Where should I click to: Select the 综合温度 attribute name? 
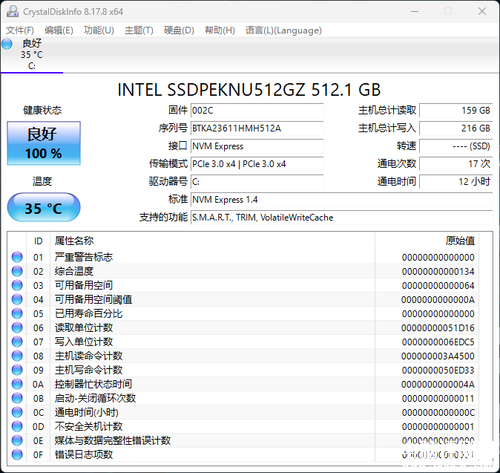point(74,271)
